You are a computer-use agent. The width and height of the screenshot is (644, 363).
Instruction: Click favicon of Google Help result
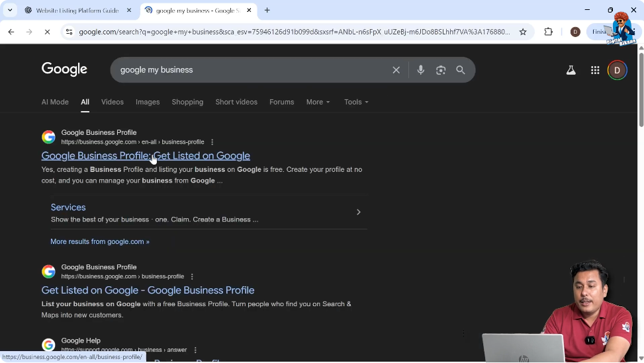pos(48,345)
